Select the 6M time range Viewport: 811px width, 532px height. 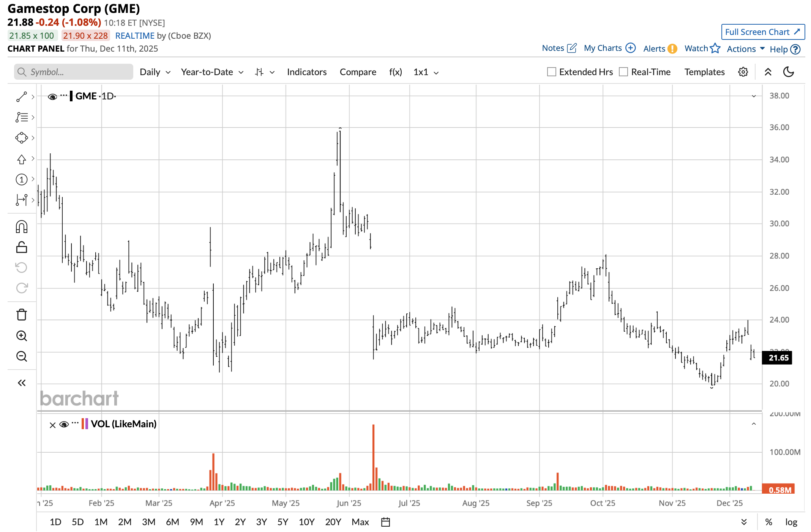click(x=172, y=522)
